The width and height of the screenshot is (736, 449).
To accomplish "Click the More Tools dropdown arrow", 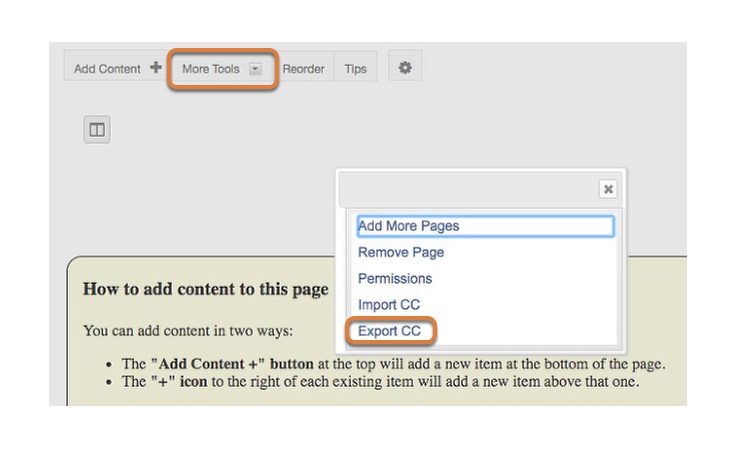I will (255, 69).
